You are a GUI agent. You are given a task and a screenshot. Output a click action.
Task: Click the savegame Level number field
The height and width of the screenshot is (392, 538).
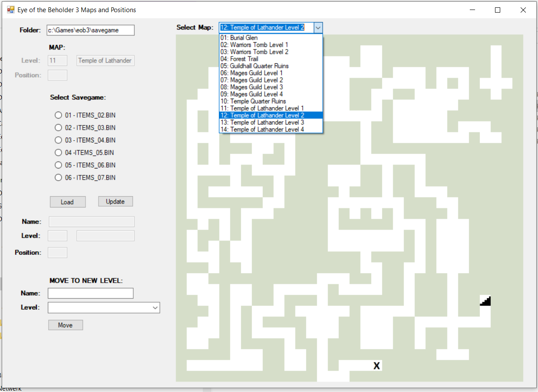click(x=57, y=236)
